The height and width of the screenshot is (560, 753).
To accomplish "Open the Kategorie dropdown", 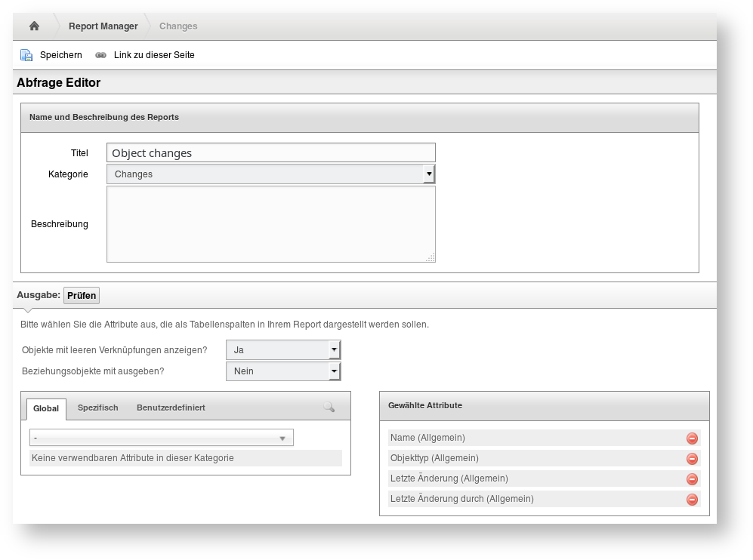I will tap(270, 174).
